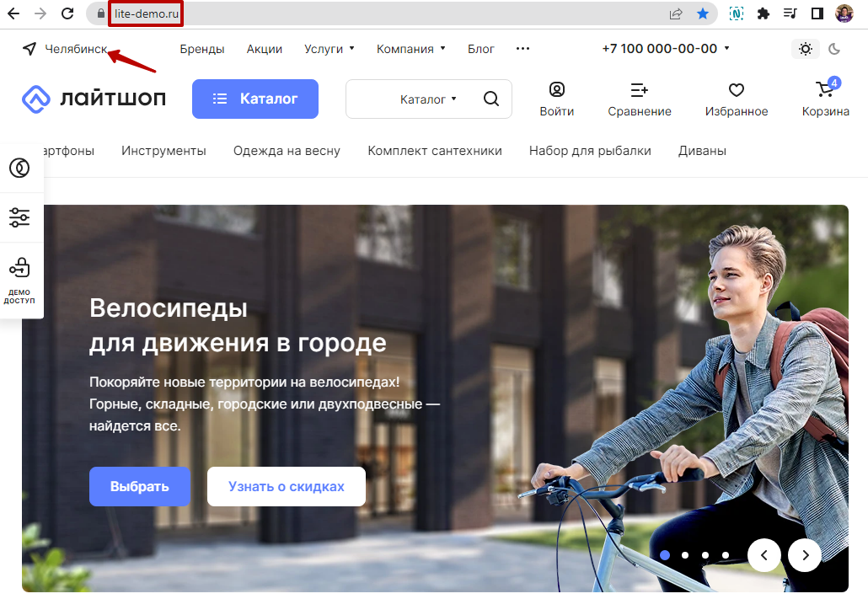Go to next banner slide arrow
The height and width of the screenshot is (599, 868).
point(805,554)
